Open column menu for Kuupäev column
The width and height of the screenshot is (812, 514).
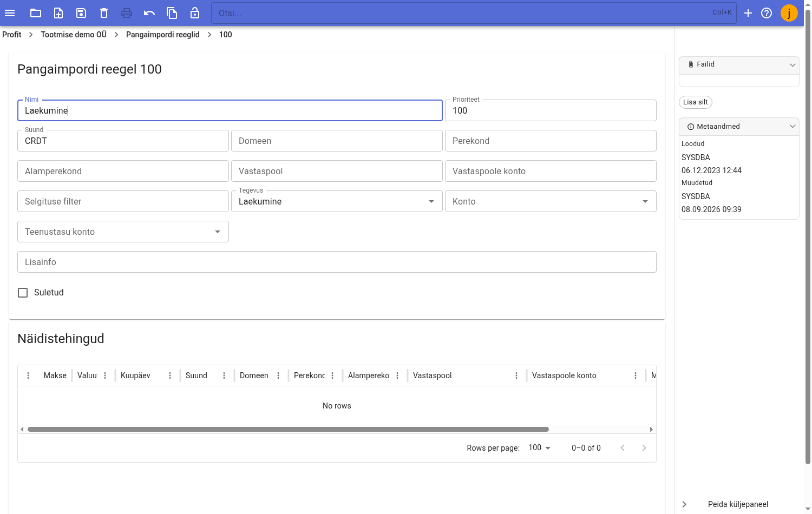click(170, 375)
